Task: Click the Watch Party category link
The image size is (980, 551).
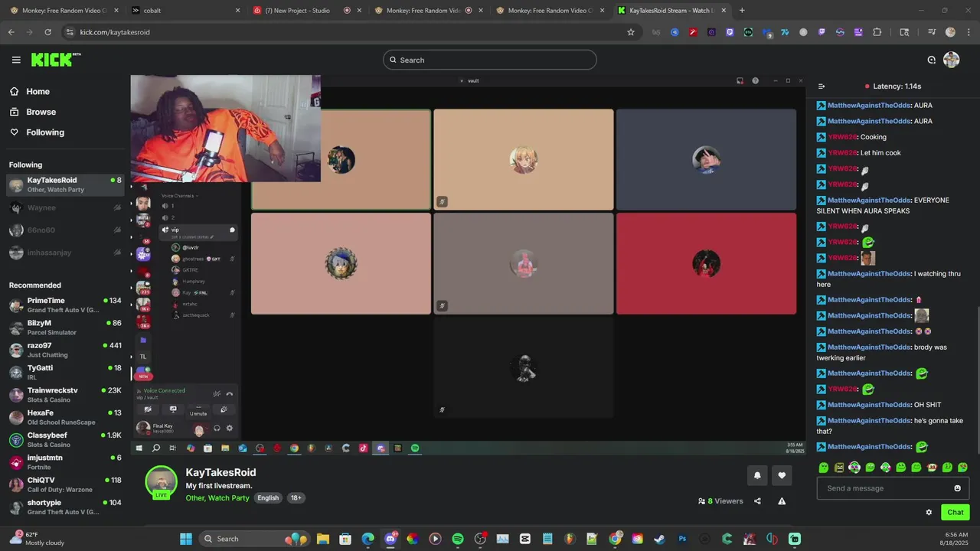Action: click(x=229, y=498)
